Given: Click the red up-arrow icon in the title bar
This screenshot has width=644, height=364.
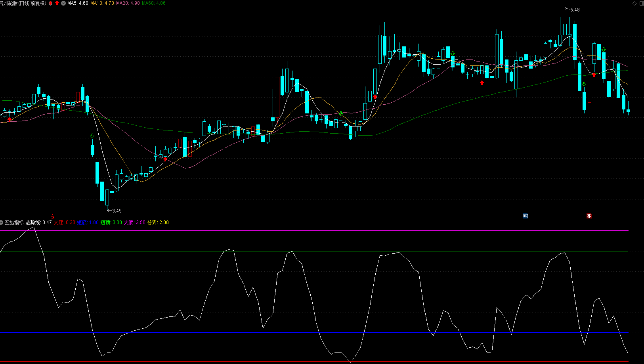Looking at the screenshot, I should (57, 3).
